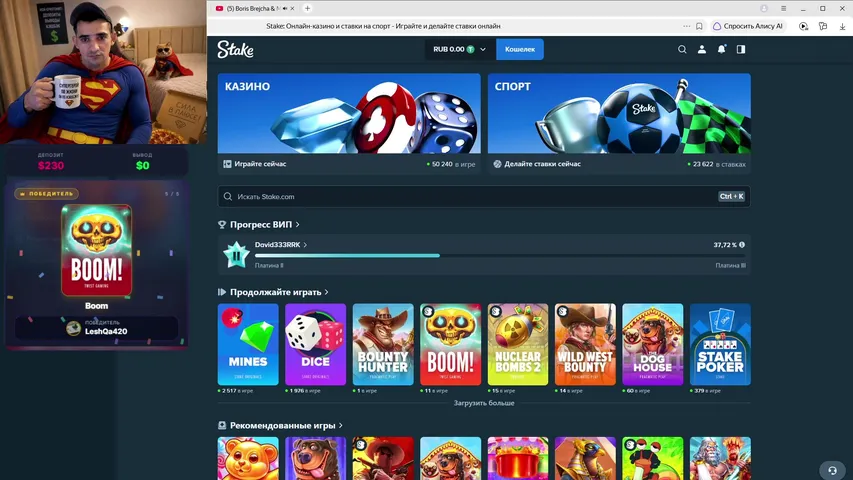Viewport: 853px width, 480px height.
Task: Click the Платина II rank label
Action: tap(269, 266)
